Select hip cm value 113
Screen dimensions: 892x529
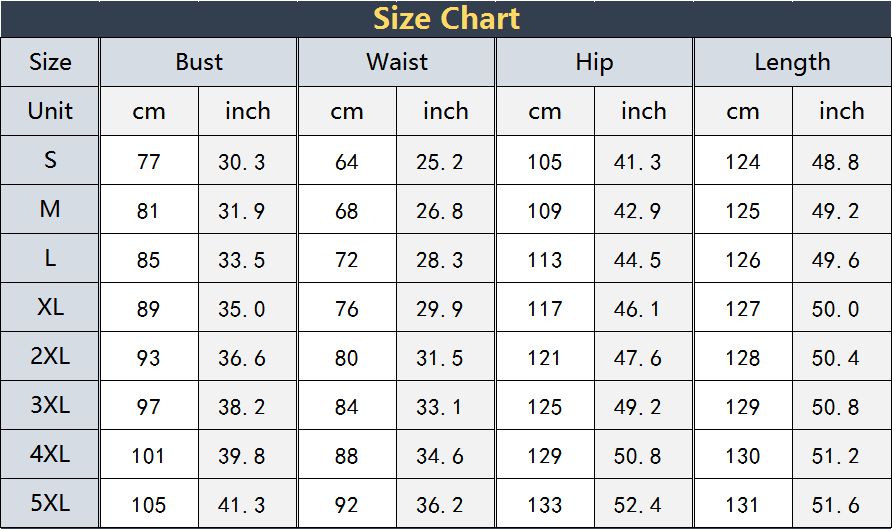(545, 260)
